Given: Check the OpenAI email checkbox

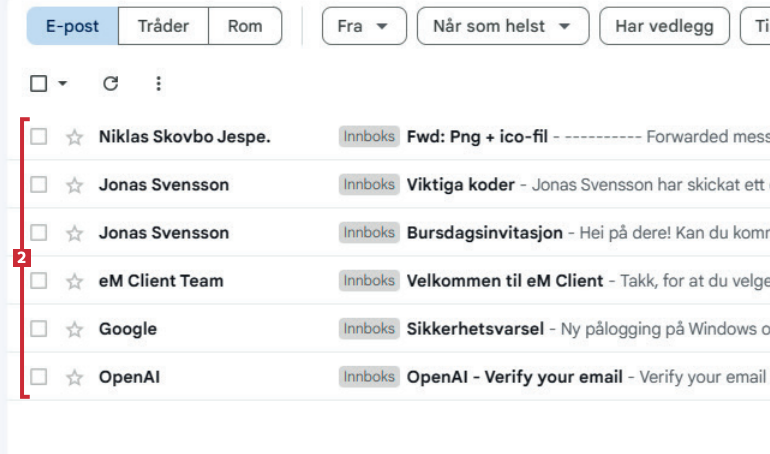Looking at the screenshot, I should tap(39, 377).
